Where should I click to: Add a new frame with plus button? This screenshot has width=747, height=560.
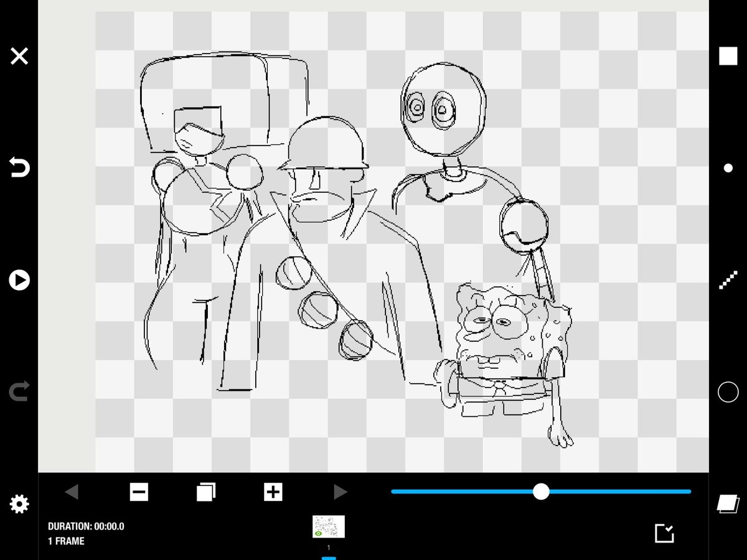273,492
